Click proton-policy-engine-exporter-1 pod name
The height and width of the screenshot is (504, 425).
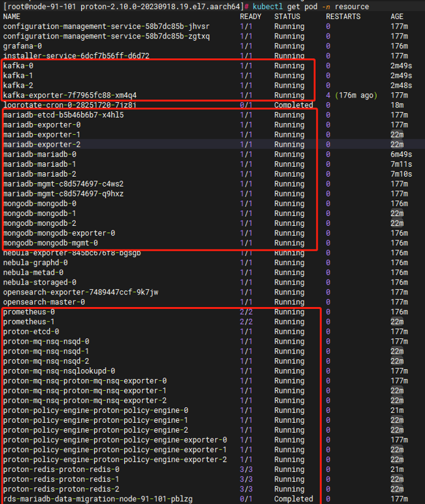[115, 450]
